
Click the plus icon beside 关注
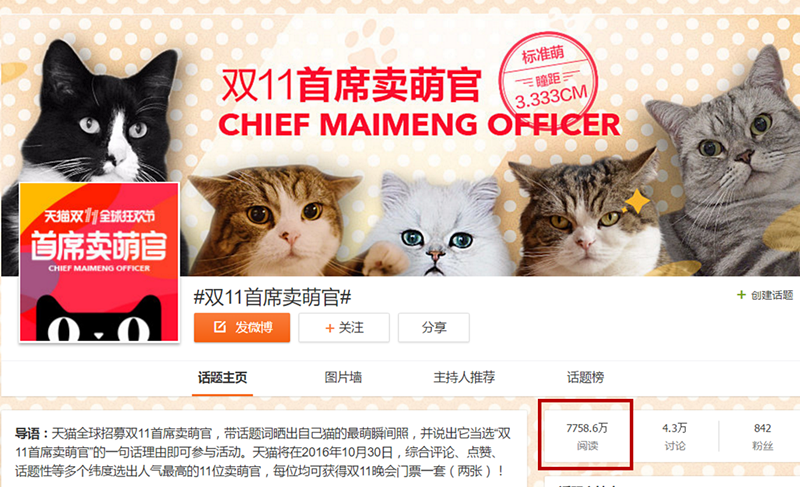tap(330, 328)
